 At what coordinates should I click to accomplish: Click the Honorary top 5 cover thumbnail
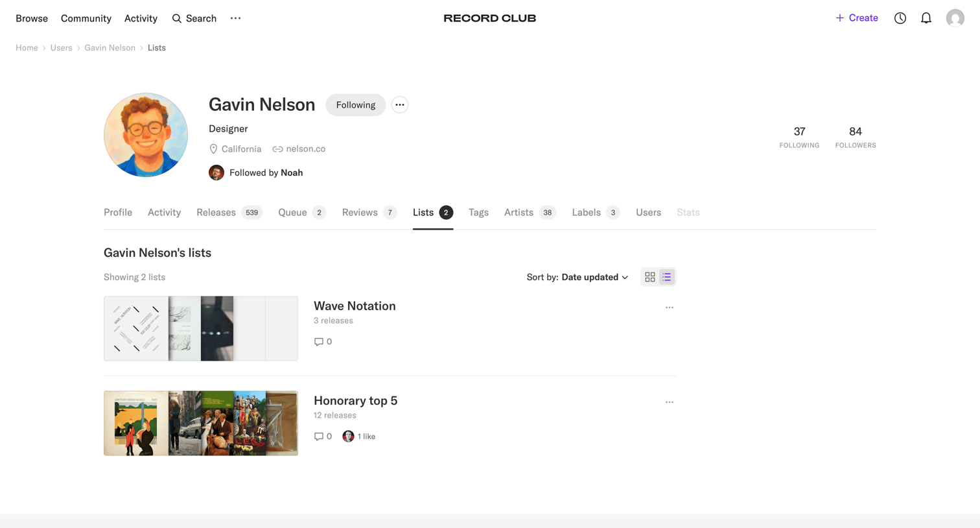point(201,423)
